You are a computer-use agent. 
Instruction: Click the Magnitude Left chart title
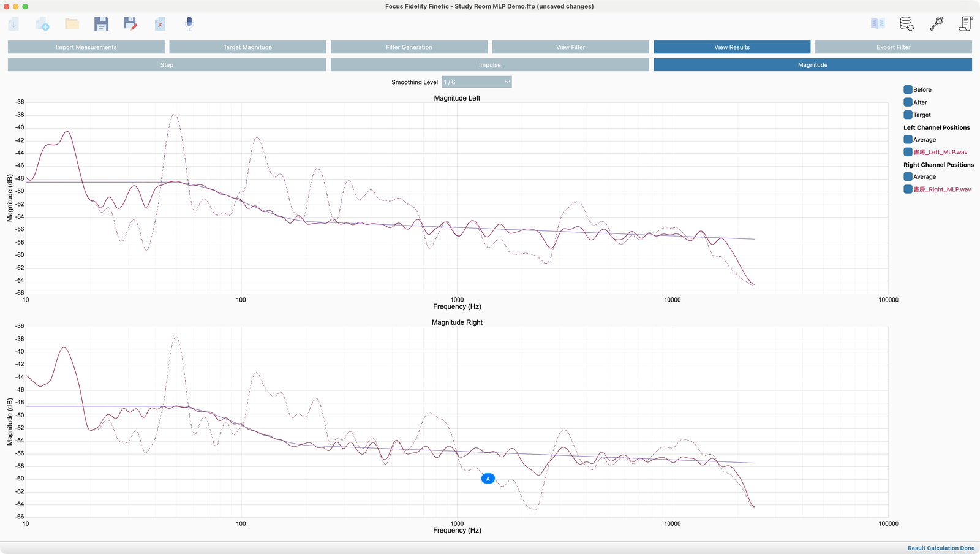457,98
